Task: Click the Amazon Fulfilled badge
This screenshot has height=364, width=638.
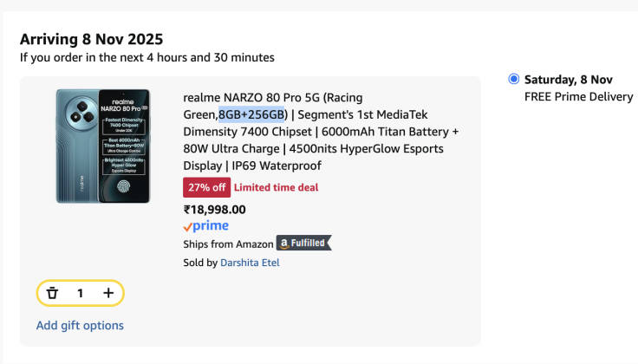Action: (x=303, y=244)
